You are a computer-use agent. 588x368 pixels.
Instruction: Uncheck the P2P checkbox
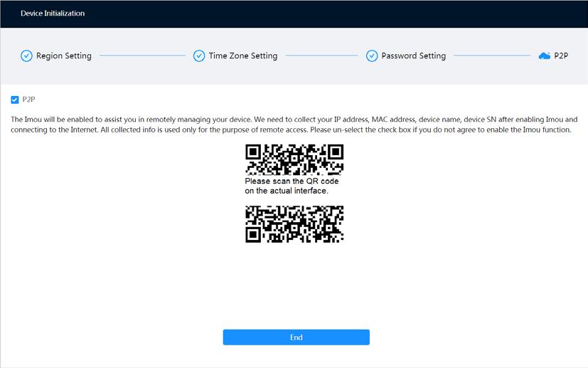(x=15, y=100)
